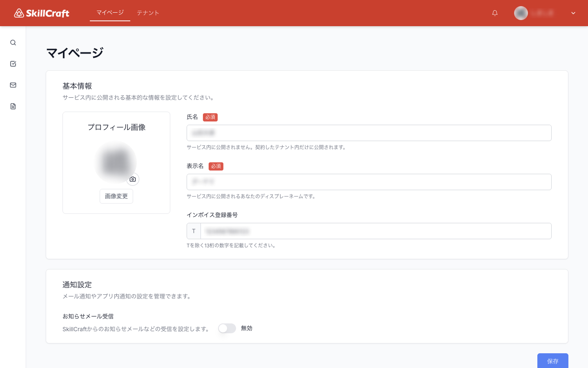Click the user name in the top bar
The width and height of the screenshot is (588, 368).
543,13
